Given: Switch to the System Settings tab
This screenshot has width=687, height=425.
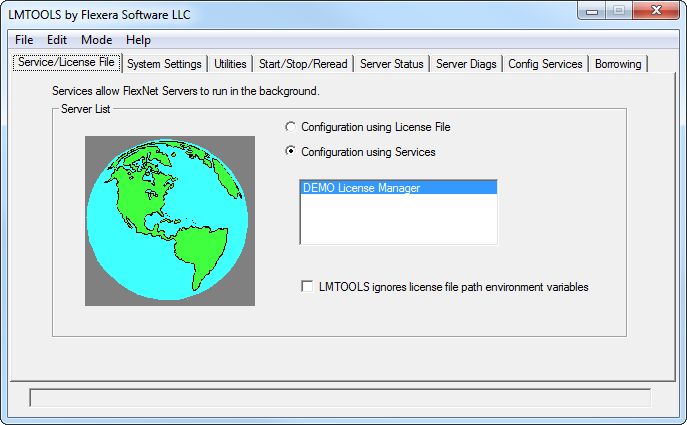Looking at the screenshot, I should coord(165,64).
